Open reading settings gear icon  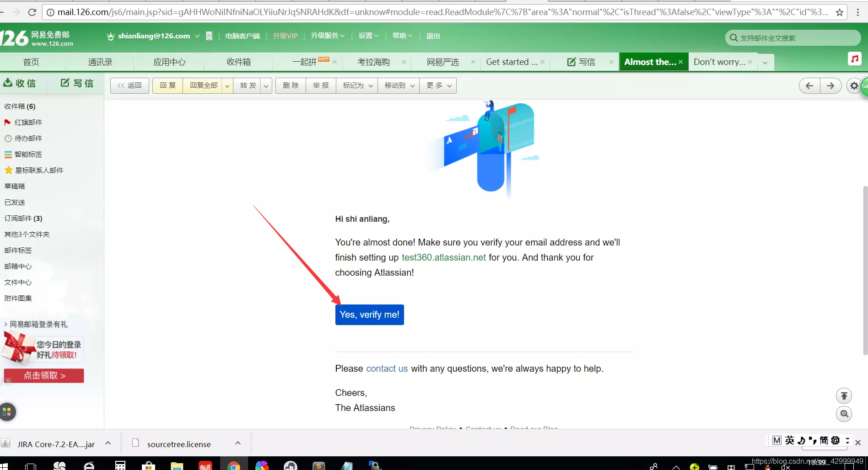854,85
